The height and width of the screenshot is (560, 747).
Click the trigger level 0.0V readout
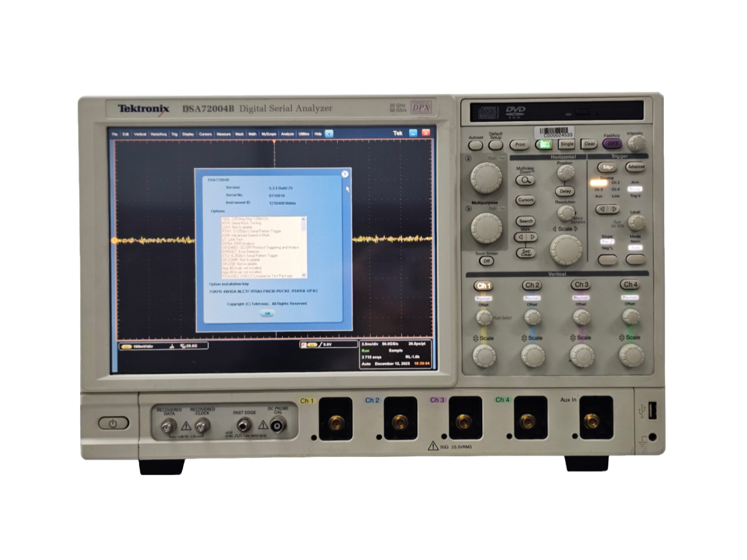pyautogui.click(x=328, y=345)
